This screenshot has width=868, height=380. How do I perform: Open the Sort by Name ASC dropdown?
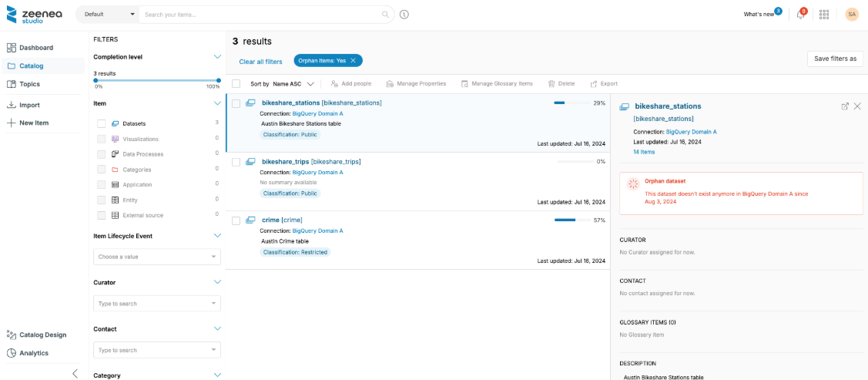[x=293, y=83]
